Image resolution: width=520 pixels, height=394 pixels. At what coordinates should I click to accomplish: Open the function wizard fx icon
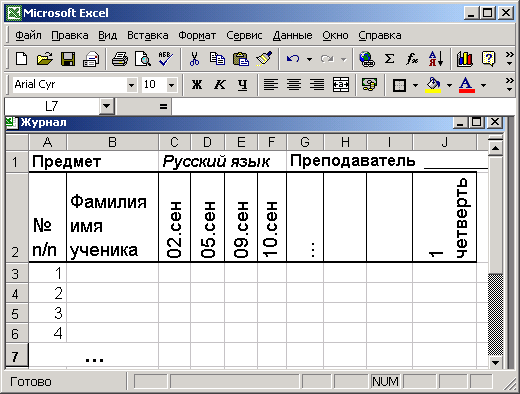tap(412, 59)
